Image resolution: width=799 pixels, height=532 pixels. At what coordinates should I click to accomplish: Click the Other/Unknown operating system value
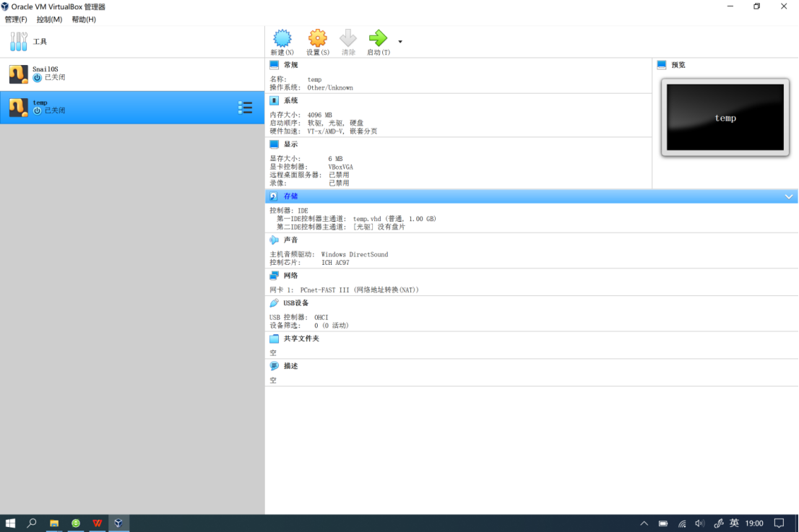click(x=329, y=87)
